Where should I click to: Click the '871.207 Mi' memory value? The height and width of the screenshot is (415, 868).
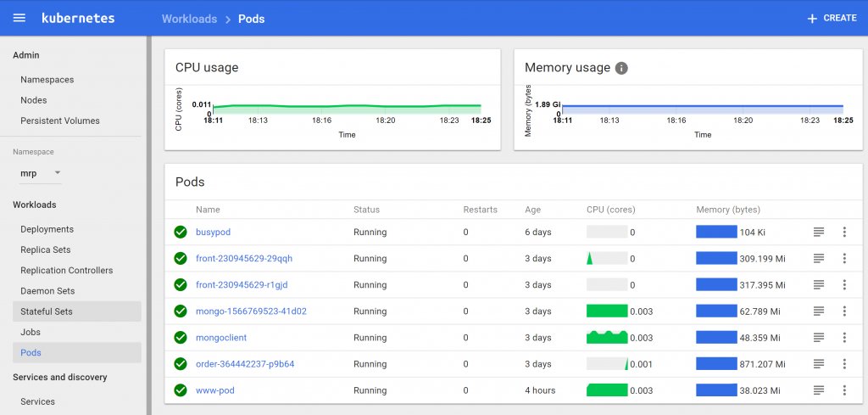coord(762,364)
